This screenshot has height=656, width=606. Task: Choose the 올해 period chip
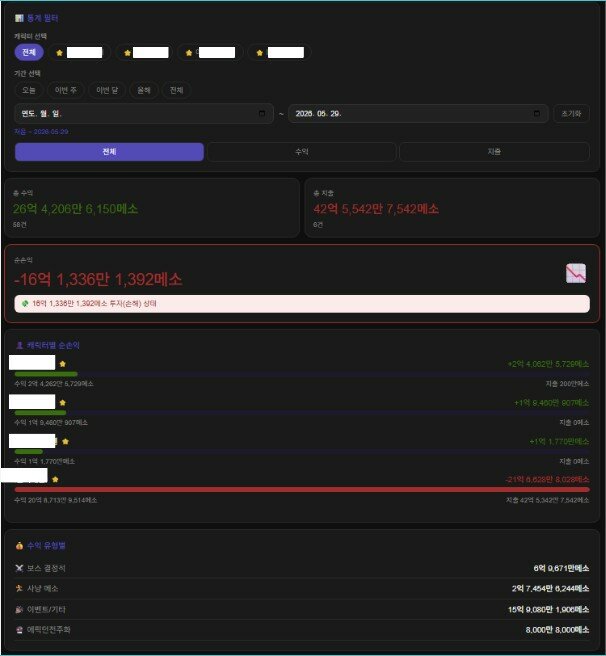144,90
